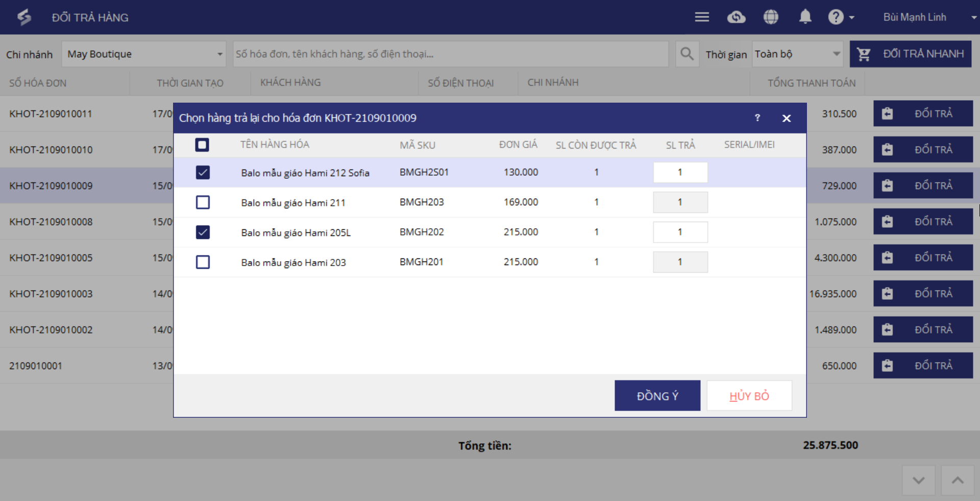Expand the Chi nhánh May Boutique dropdown
The width and height of the screenshot is (980, 501).
[x=144, y=54]
